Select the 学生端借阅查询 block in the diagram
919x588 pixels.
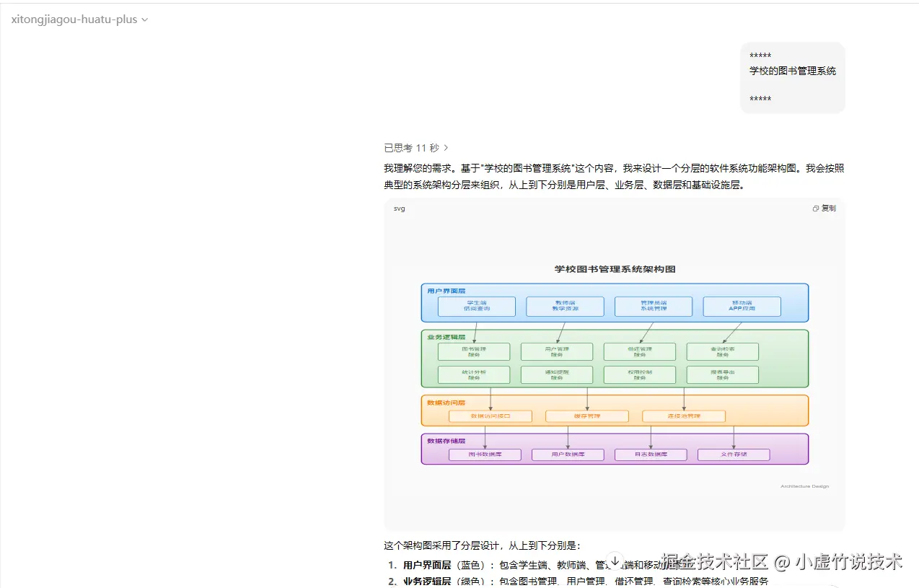point(475,306)
